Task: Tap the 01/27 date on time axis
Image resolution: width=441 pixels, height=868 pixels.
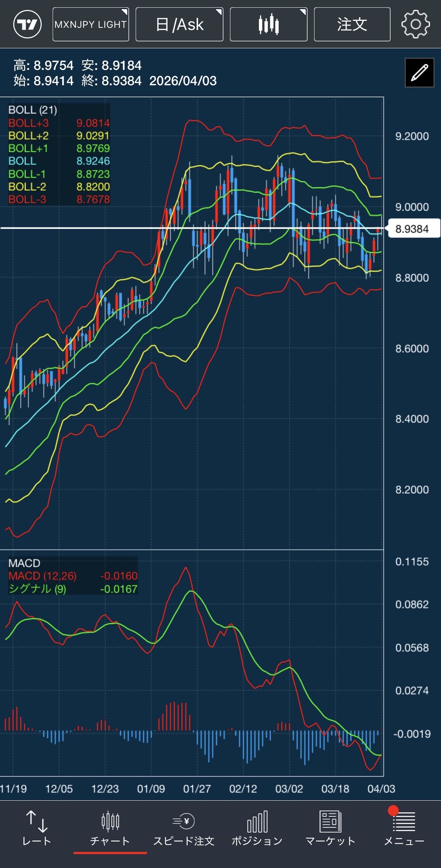Action: (197, 789)
